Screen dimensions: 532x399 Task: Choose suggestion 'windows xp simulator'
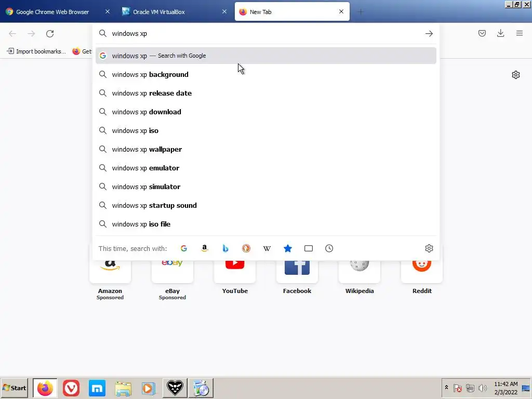265,187
